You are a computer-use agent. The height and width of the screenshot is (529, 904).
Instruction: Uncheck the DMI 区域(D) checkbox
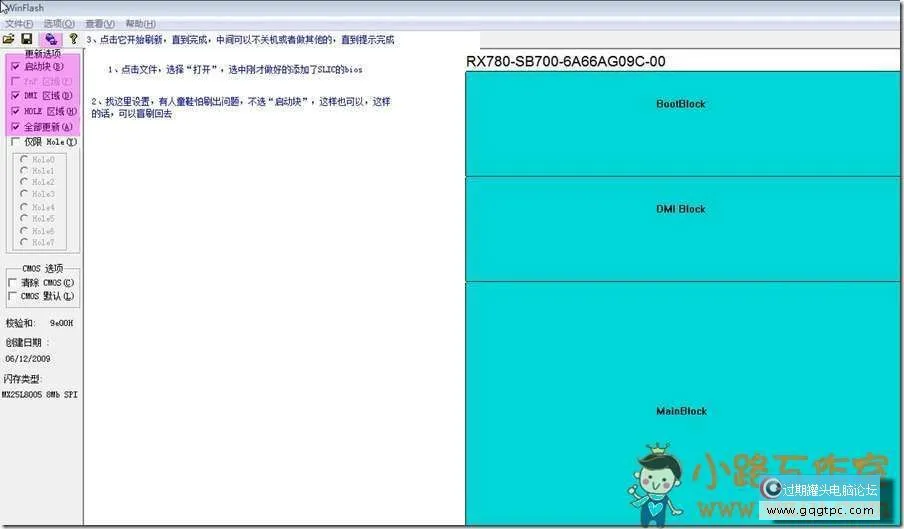click(x=16, y=96)
